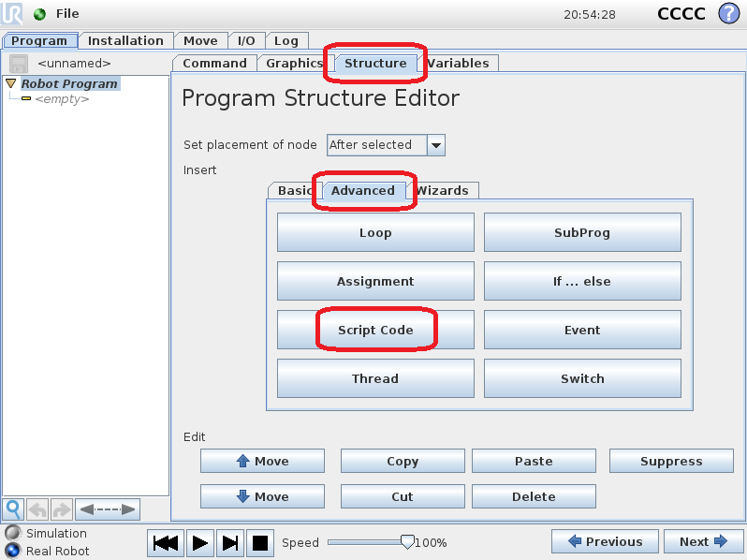Click the redo arrow icon
This screenshot has height=560, width=747.
tap(61, 509)
